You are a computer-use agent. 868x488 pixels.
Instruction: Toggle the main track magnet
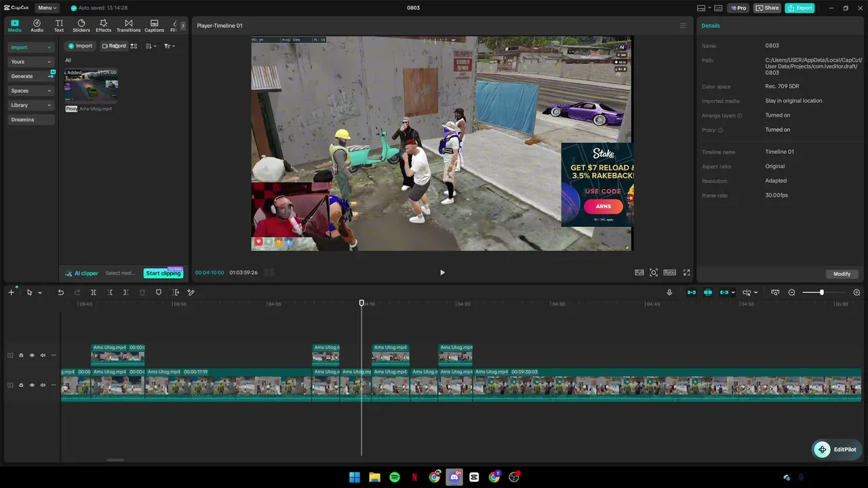(x=692, y=293)
